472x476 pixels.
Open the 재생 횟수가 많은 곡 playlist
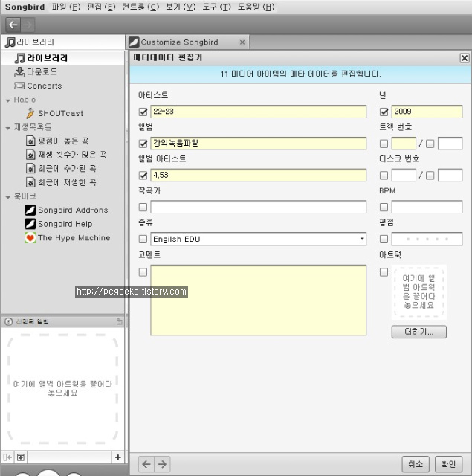(66, 155)
